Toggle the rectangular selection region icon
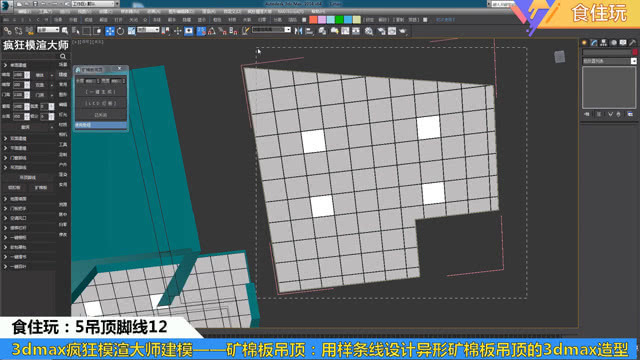 click(87, 31)
